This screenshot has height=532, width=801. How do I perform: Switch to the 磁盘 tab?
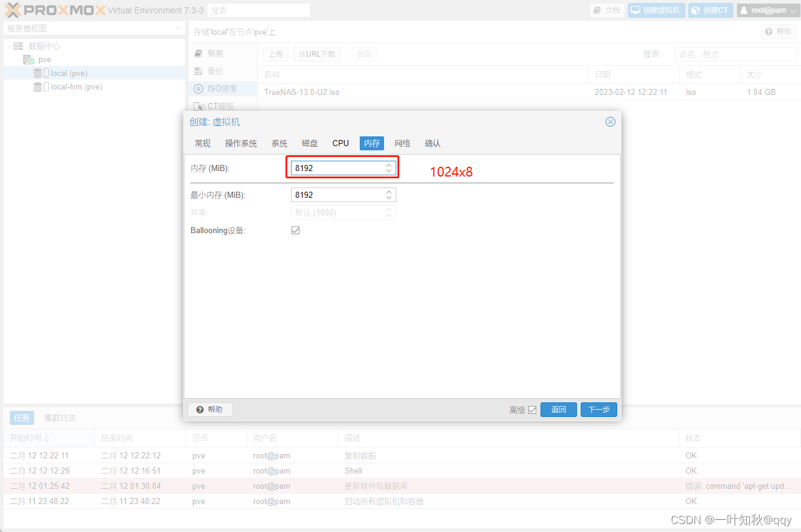pos(310,143)
